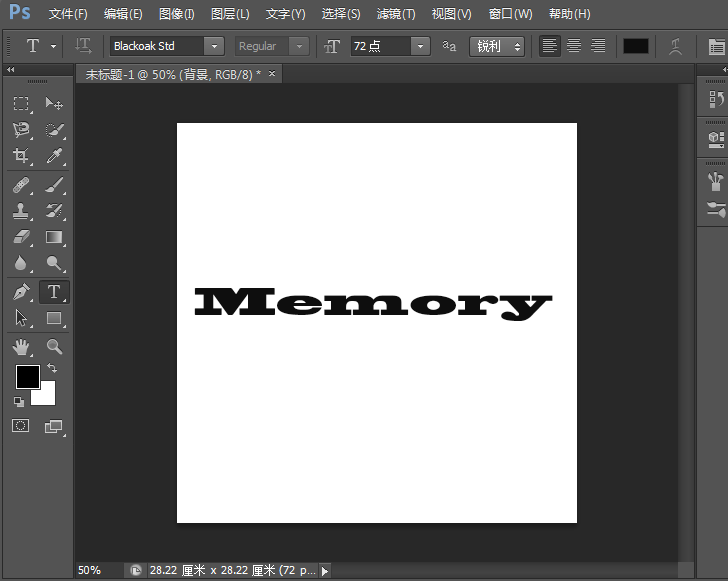This screenshot has height=581, width=728.
Task: Toggle center text alignment
Action: point(574,46)
